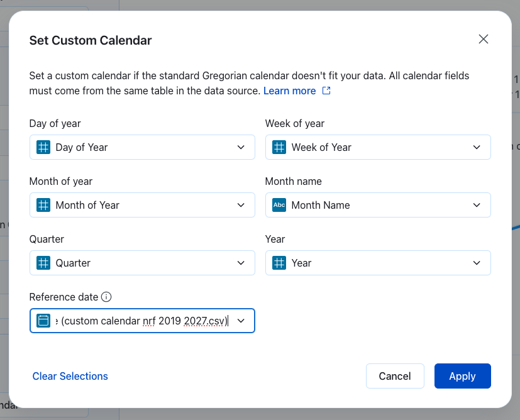Click the number icon beside Day of Year
This screenshot has width=520, height=420.
[x=43, y=147]
